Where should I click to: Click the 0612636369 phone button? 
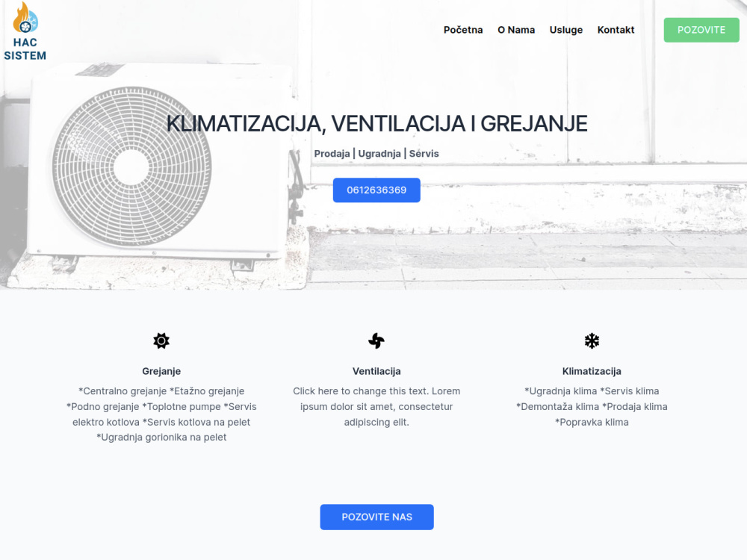pos(376,190)
